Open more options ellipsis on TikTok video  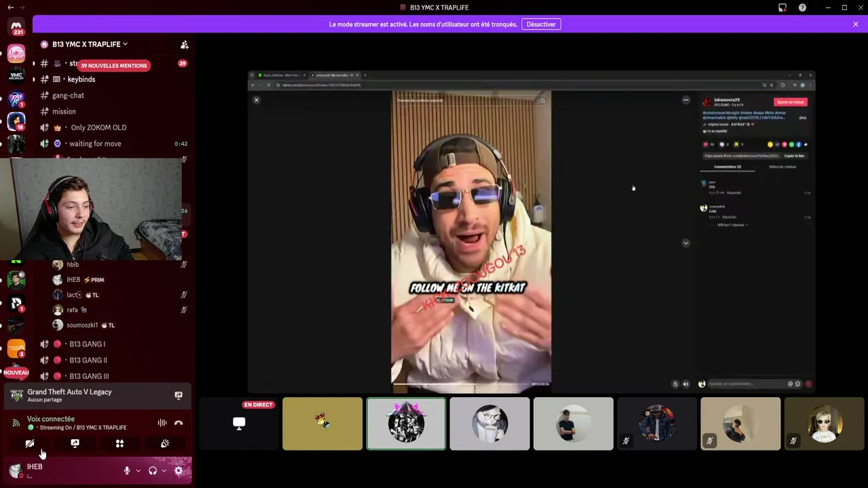click(686, 100)
